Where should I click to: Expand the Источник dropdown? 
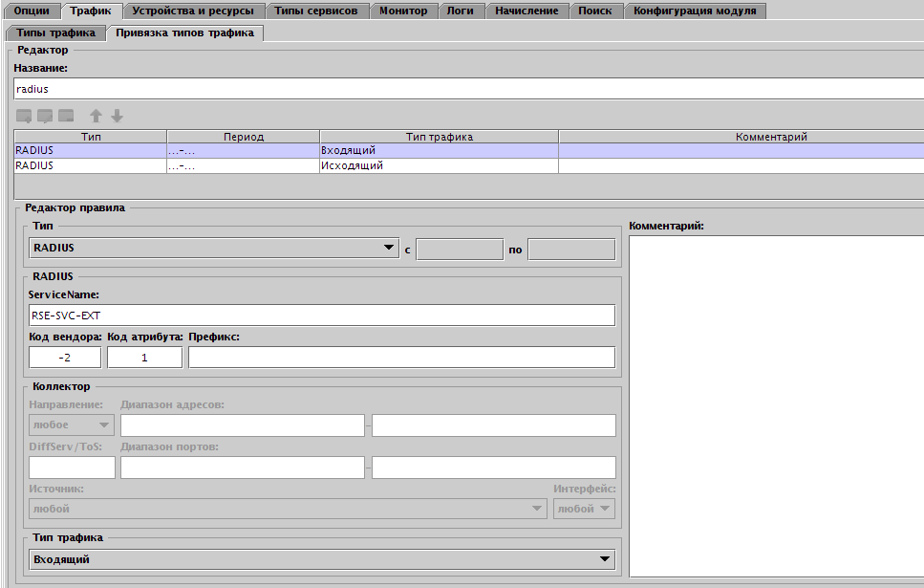tap(288, 509)
